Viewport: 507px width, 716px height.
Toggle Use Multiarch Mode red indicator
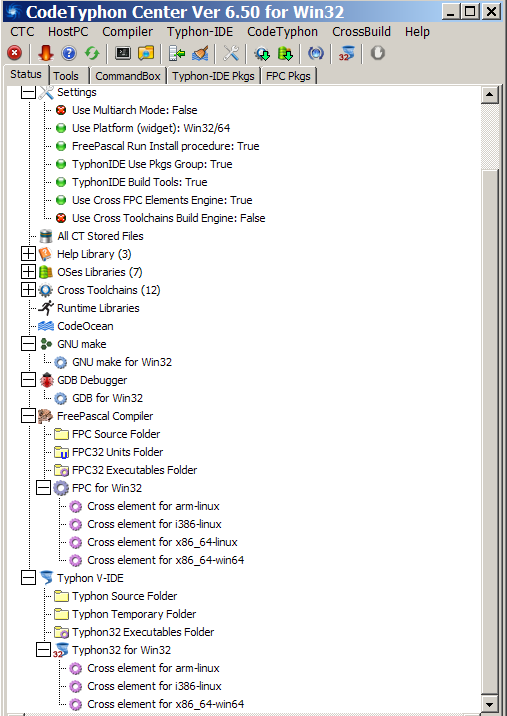point(61,110)
